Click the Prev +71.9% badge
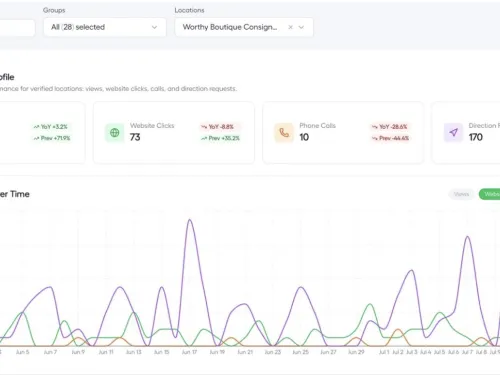The image size is (500, 375). [x=52, y=138]
